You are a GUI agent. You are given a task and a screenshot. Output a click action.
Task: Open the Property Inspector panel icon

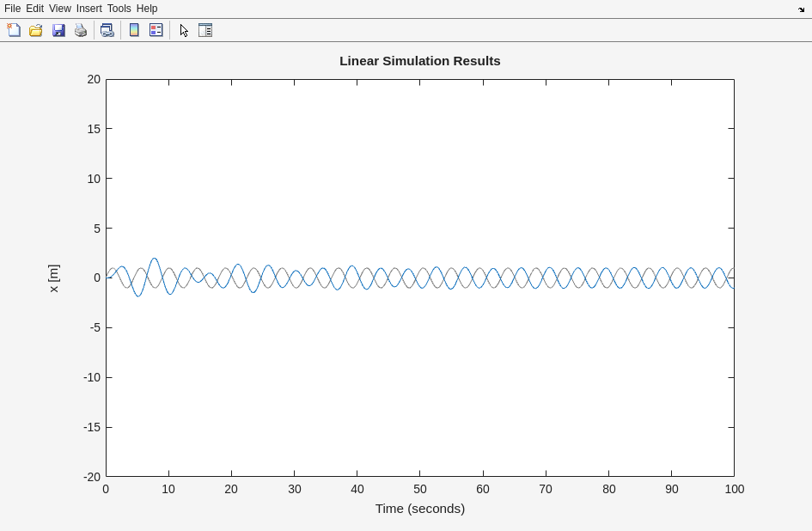click(x=205, y=30)
